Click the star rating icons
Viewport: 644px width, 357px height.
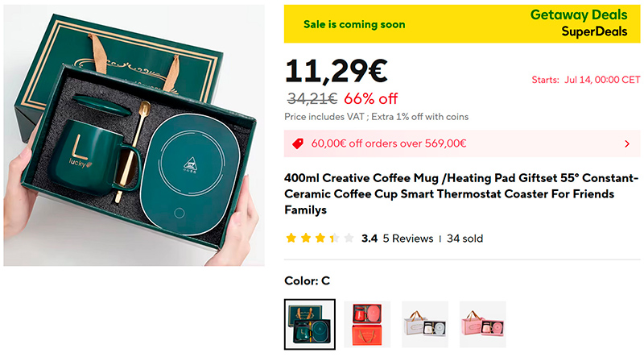(x=320, y=239)
